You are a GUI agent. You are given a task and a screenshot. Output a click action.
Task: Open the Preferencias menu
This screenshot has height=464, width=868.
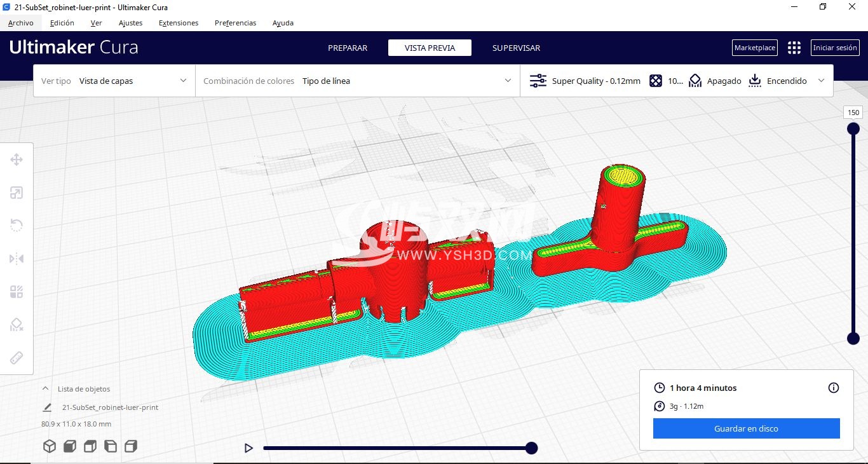[x=236, y=23]
